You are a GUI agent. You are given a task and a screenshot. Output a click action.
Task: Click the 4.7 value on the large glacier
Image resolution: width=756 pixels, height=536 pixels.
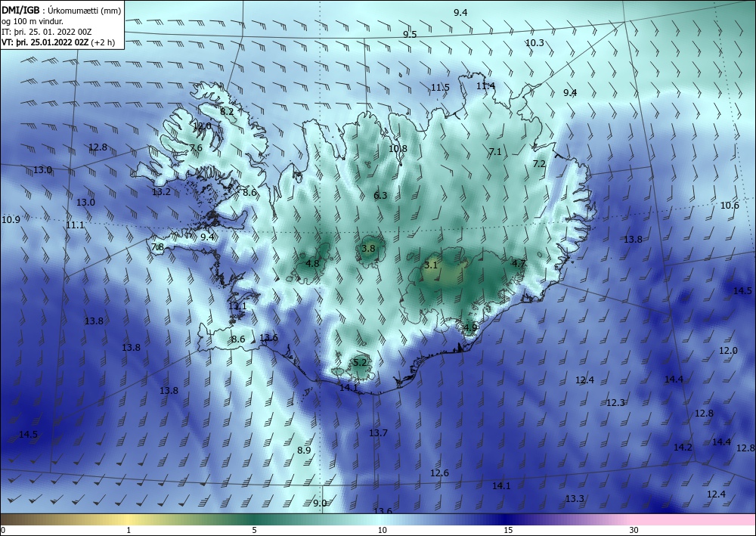(519, 263)
